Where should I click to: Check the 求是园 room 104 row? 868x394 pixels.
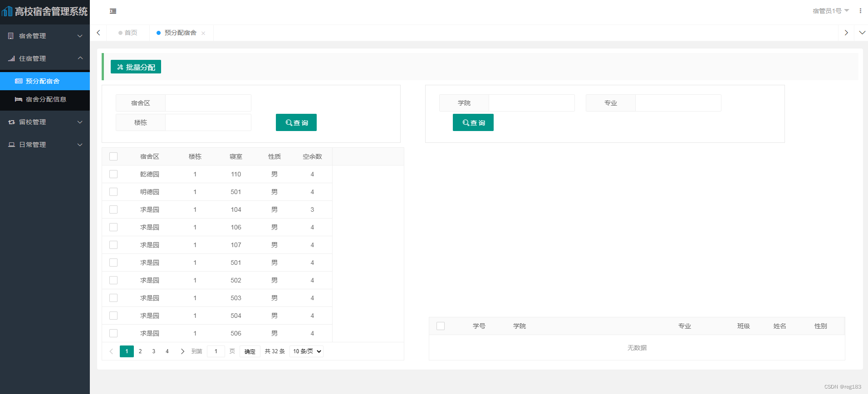(113, 209)
